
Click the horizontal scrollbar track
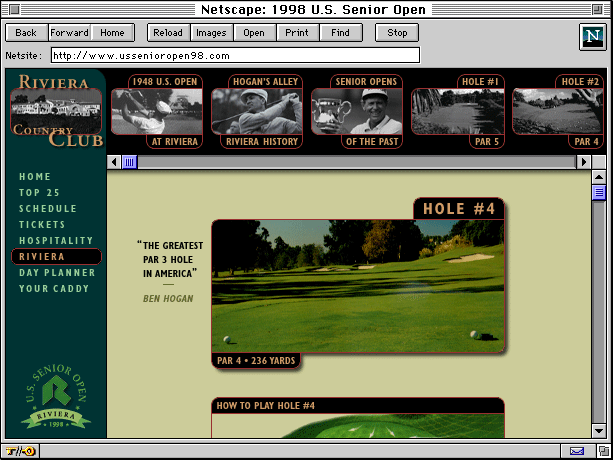(x=357, y=162)
